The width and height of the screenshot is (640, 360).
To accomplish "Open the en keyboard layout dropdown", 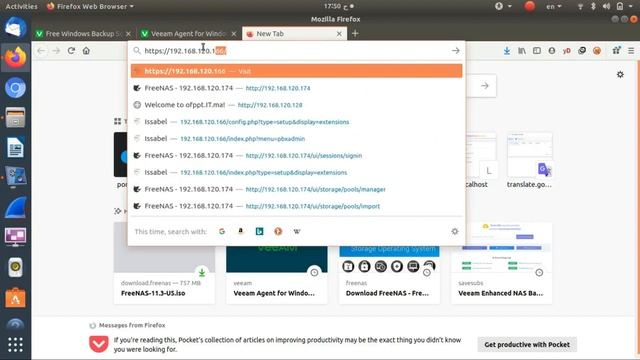I will pyautogui.click(x=554, y=6).
